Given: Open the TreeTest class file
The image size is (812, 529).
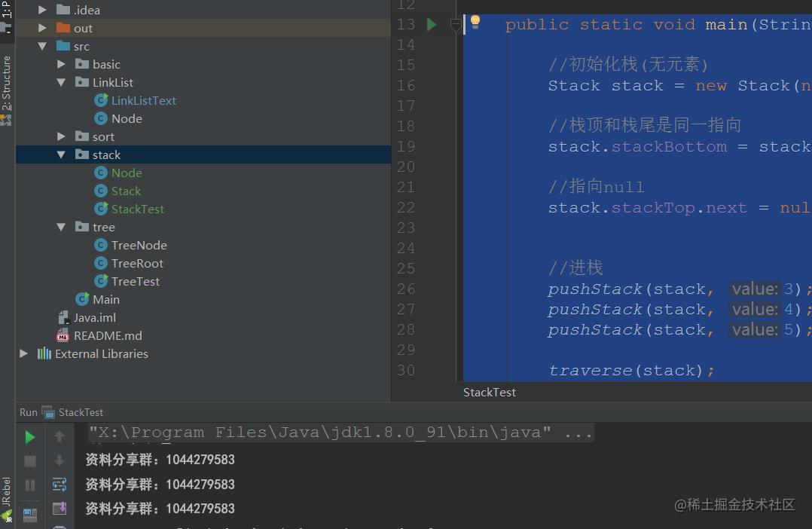Looking at the screenshot, I should coord(135,281).
